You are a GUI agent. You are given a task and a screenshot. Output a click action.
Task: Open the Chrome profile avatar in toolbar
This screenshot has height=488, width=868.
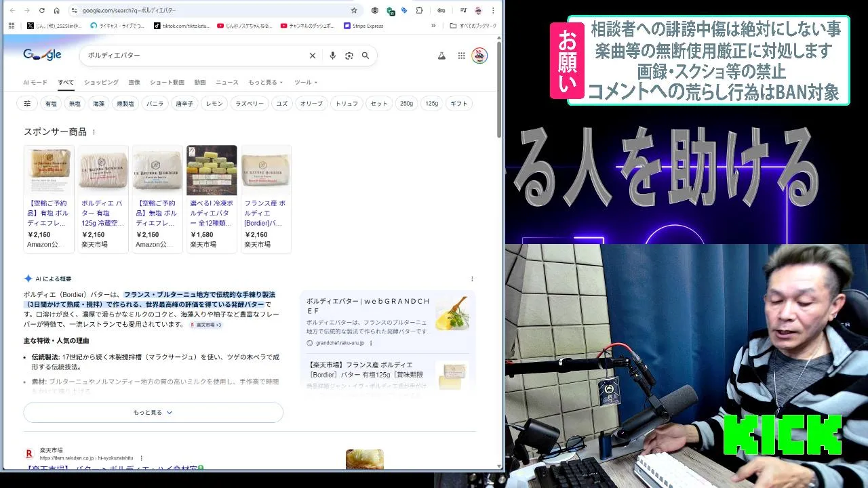[478, 10]
